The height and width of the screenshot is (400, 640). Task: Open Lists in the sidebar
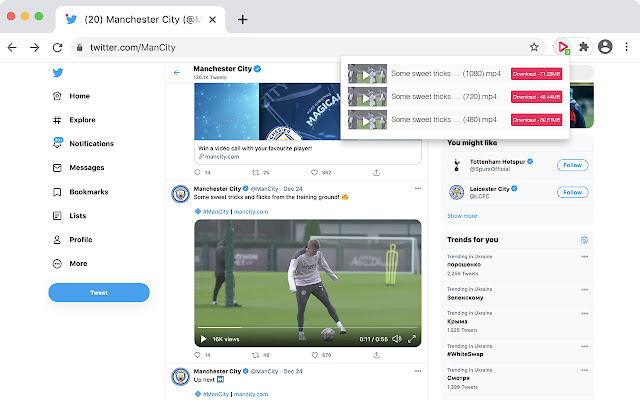tap(69, 216)
